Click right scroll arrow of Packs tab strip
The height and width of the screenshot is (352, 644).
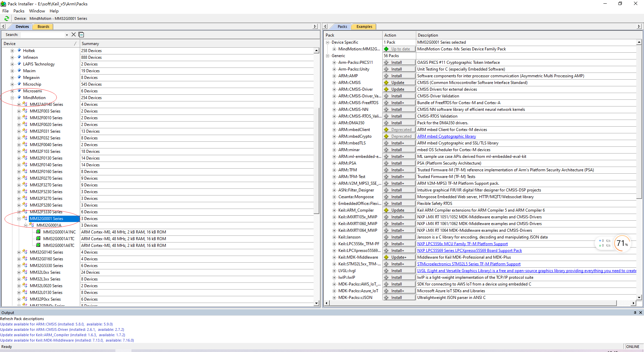click(639, 26)
